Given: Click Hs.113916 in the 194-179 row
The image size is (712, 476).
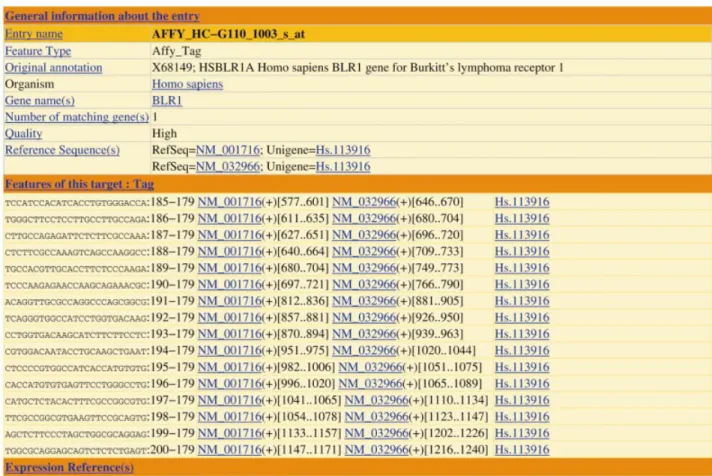Looking at the screenshot, I should 522,351.
